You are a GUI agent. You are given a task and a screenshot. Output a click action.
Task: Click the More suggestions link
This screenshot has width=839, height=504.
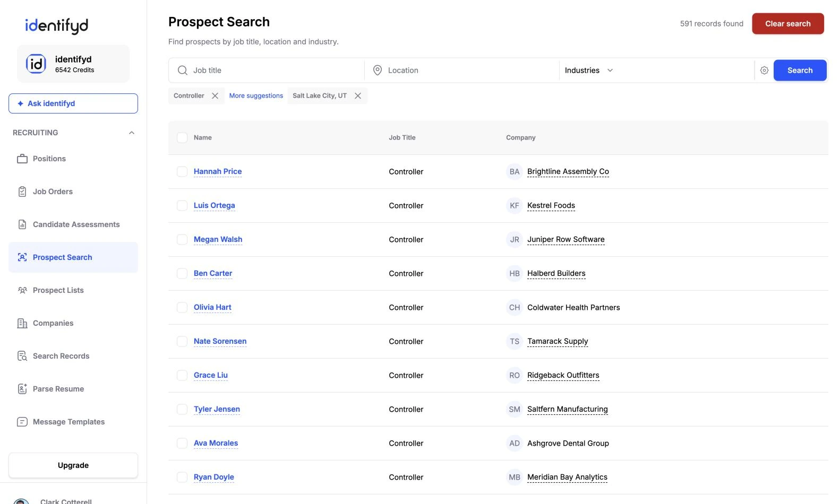point(256,95)
